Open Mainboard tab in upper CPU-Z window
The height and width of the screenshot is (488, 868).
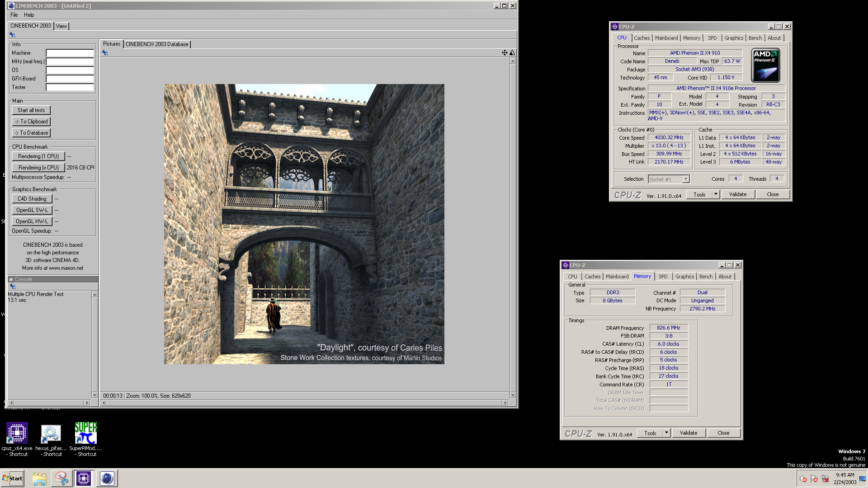click(x=666, y=38)
